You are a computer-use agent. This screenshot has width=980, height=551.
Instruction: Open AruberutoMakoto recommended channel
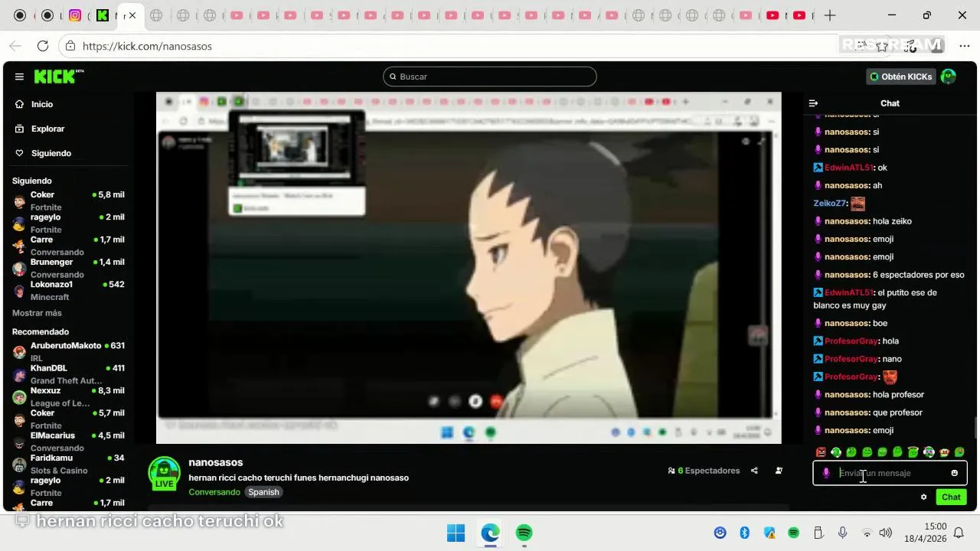click(x=68, y=352)
